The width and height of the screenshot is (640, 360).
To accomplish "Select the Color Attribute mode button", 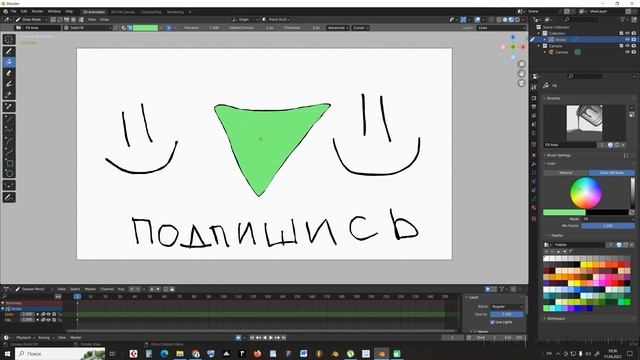I will [x=612, y=173].
